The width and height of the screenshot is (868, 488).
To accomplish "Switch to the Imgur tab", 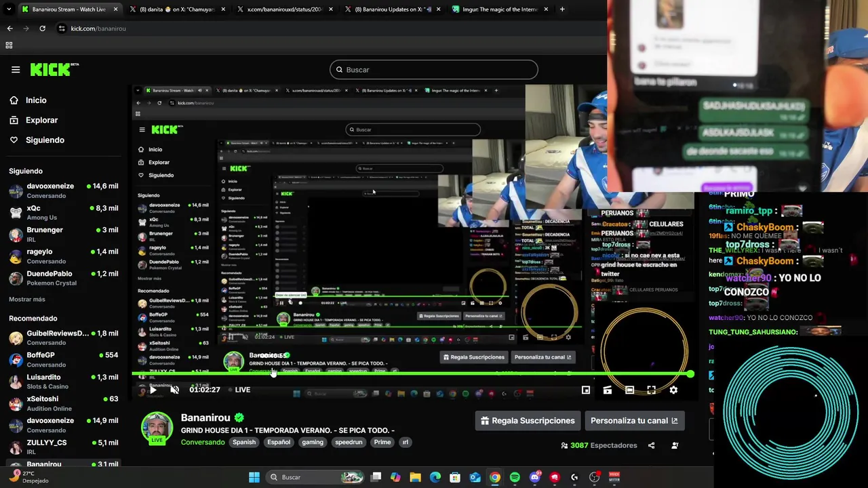I will [500, 9].
